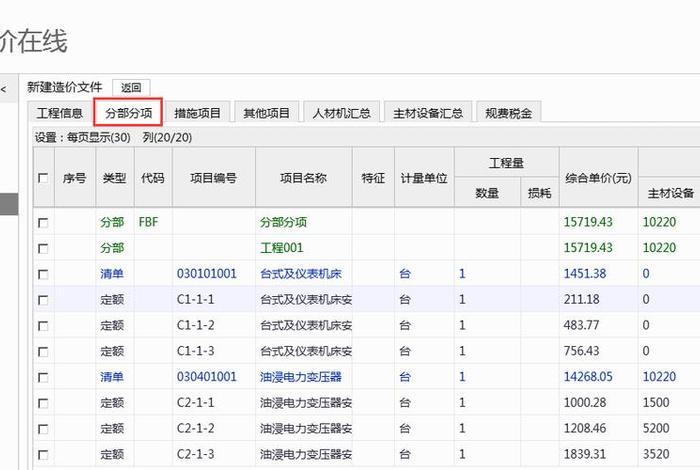The width and height of the screenshot is (700, 470).
Task: Switch to the 主材设备汇总 tab
Action: 428,113
